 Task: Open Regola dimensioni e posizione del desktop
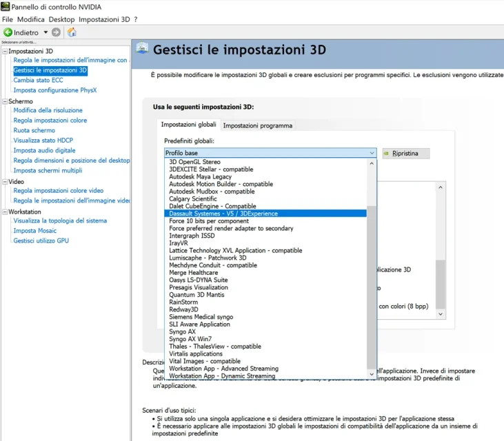[72, 161]
